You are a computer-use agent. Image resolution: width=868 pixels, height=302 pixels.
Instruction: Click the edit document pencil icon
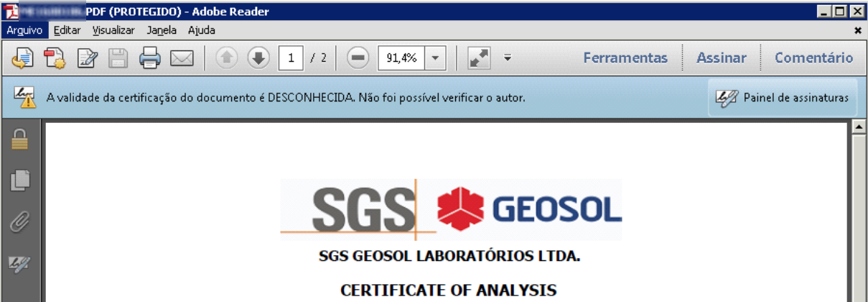point(87,58)
